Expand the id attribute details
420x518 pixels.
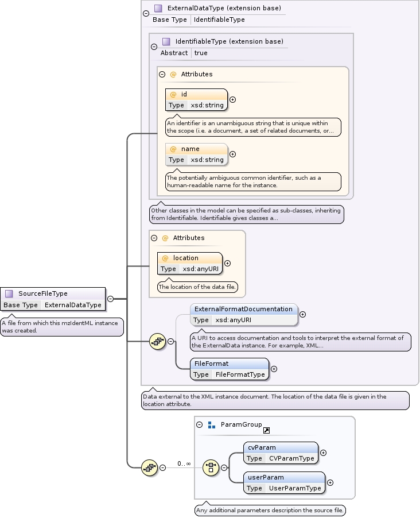click(x=232, y=99)
